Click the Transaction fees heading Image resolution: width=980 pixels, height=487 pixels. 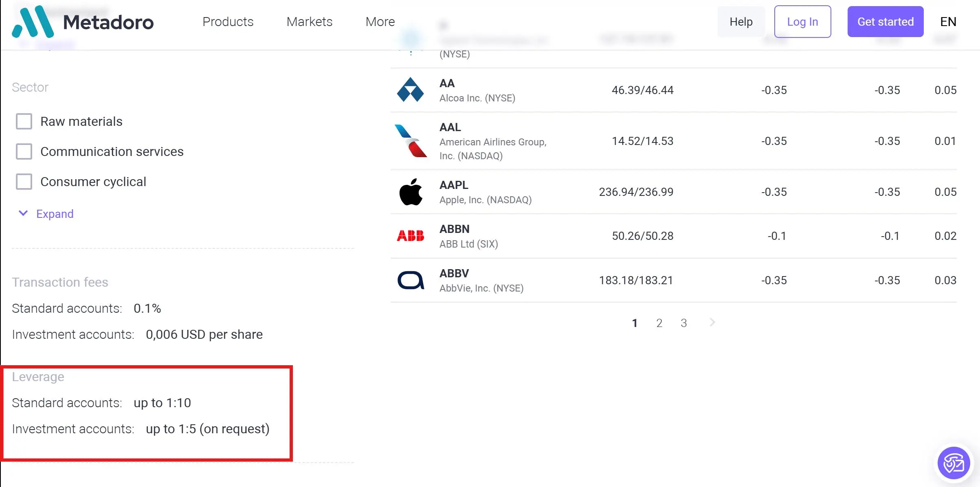[x=60, y=282]
